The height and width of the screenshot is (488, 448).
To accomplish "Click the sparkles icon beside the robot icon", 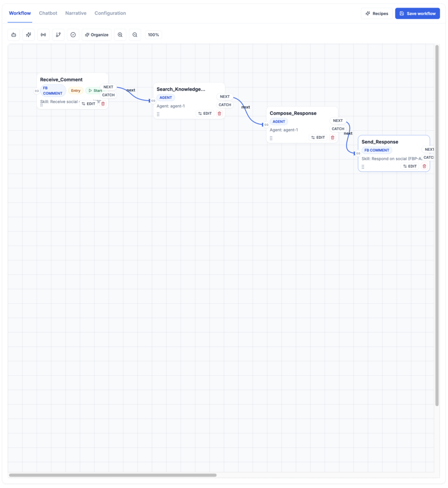I will tap(29, 35).
